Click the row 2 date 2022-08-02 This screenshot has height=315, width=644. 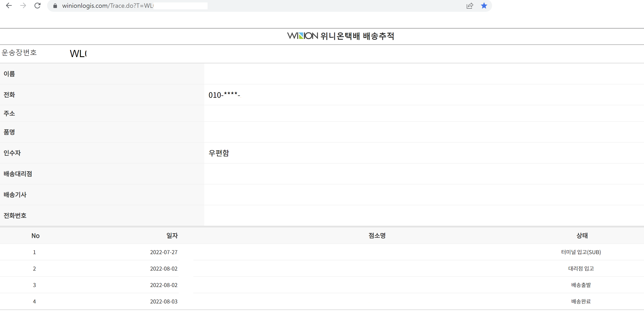(164, 269)
